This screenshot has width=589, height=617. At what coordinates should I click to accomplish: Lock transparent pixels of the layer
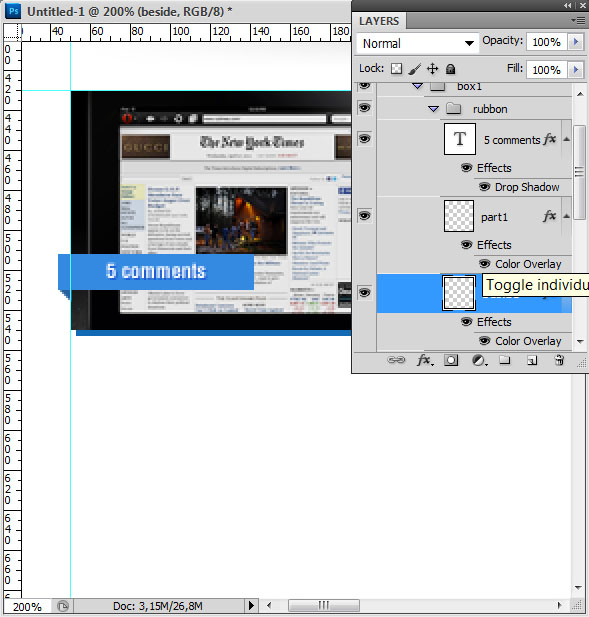tap(396, 69)
